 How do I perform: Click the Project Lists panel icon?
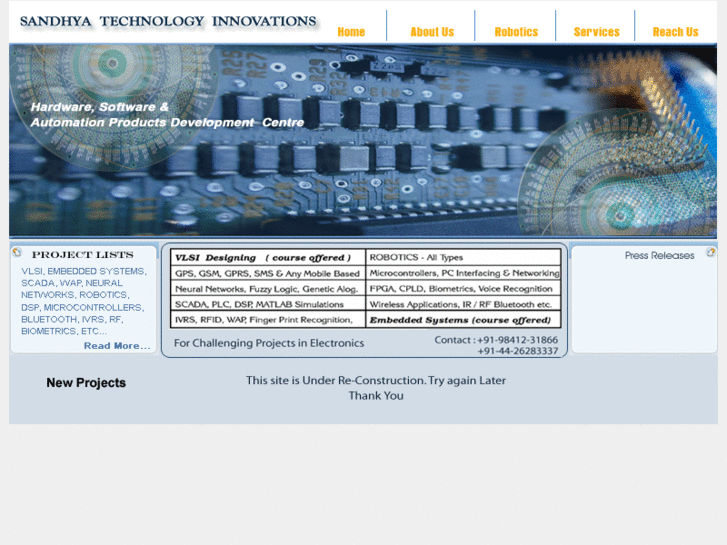tap(17, 252)
